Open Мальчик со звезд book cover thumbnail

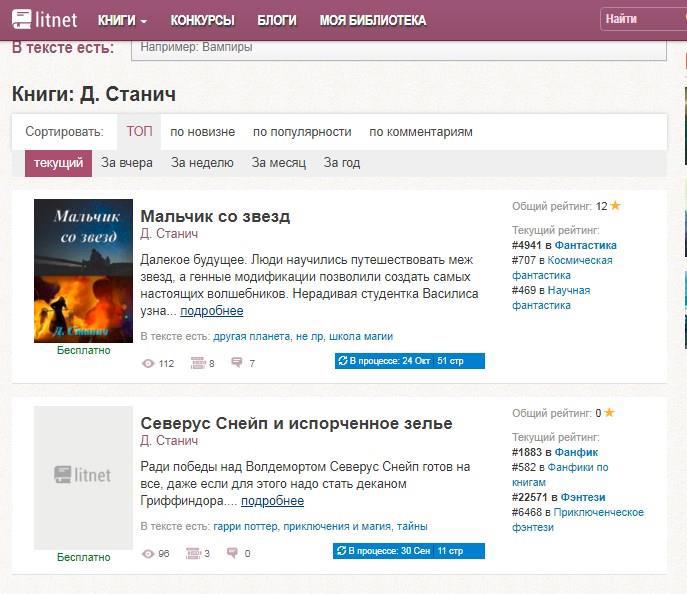(x=83, y=270)
